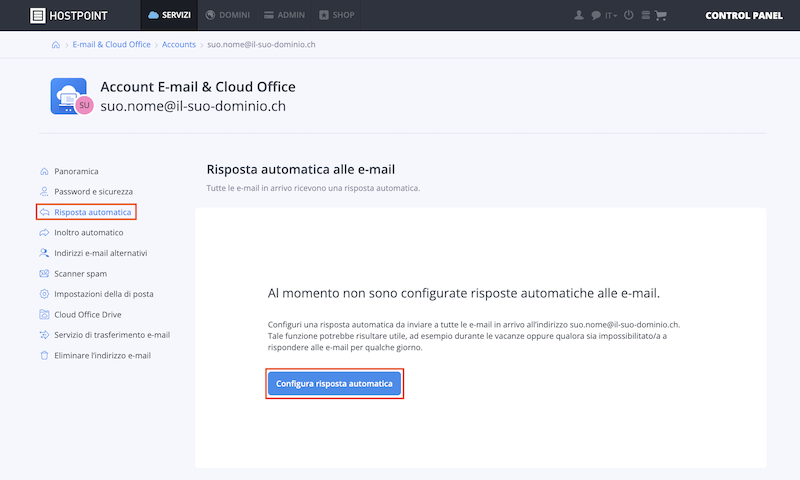Click the Account E-mail & Cloud Office title
Screen dimensions: 800x480
coord(198,87)
